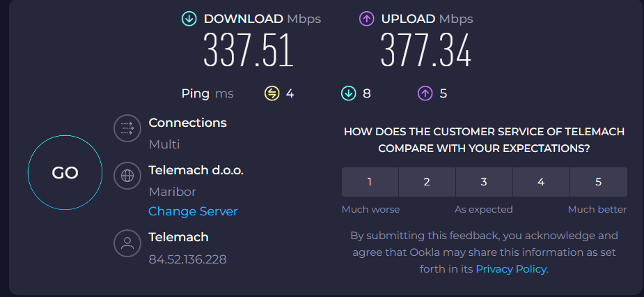Click the purple upload ping icon
The height and width of the screenshot is (297, 644).
click(x=425, y=93)
